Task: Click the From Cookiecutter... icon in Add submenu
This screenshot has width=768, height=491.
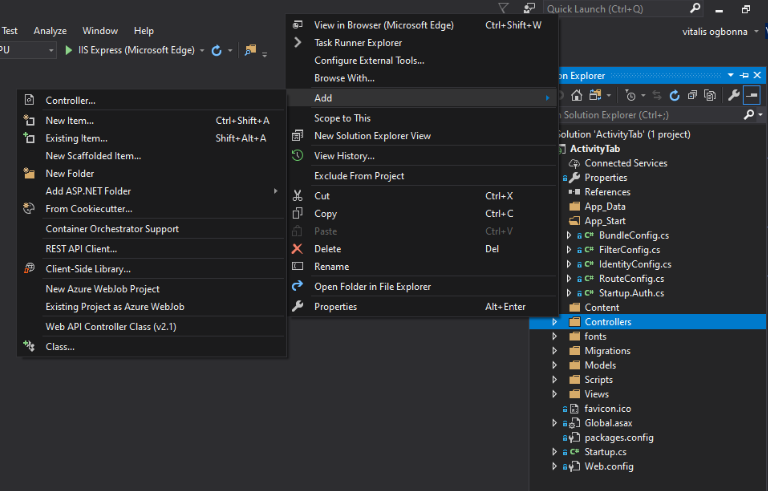Action: (x=29, y=208)
